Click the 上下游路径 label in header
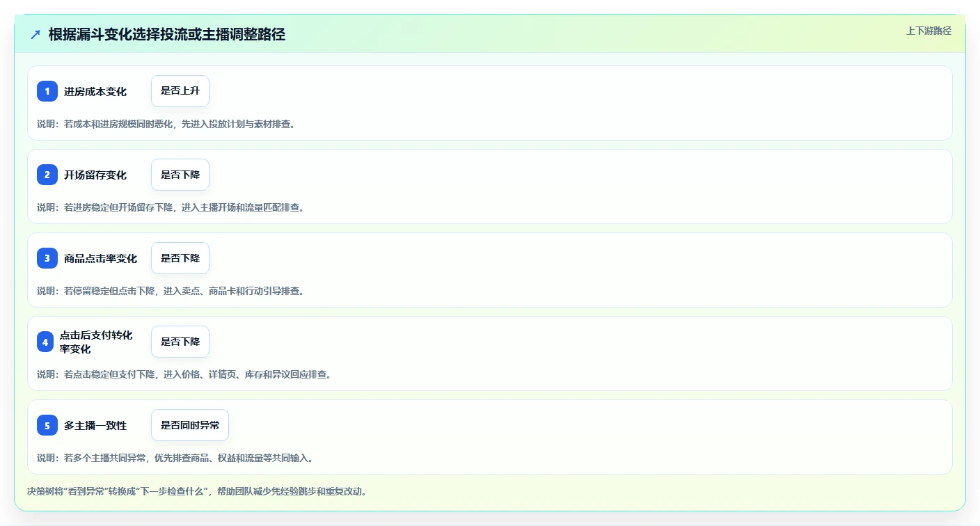 tap(928, 31)
